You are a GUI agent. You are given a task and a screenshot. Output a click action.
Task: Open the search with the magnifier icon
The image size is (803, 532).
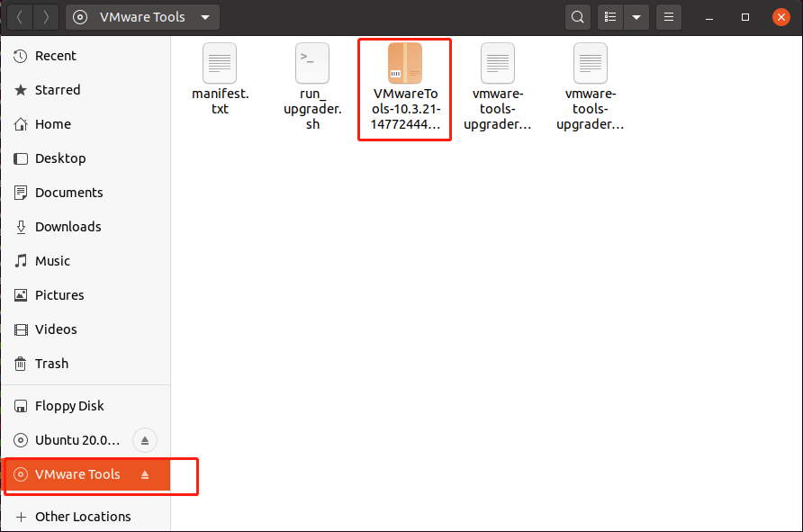click(x=578, y=17)
